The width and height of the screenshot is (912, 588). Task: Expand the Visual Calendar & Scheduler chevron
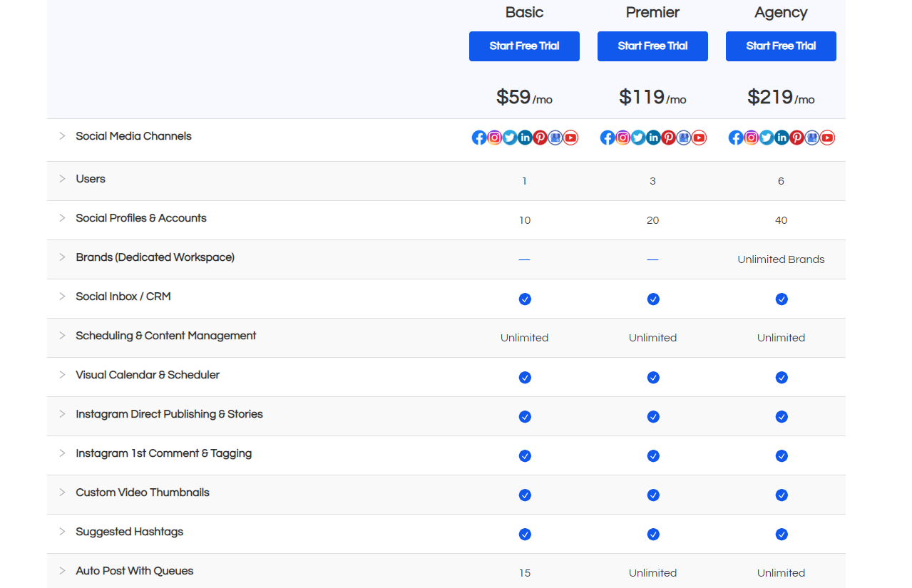pyautogui.click(x=62, y=374)
